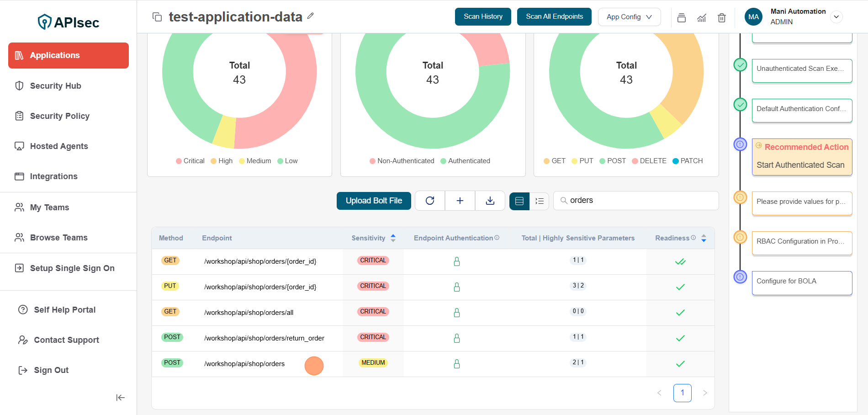This screenshot has width=868, height=415.
Task: Switch to list view layout toggle
Action: pos(540,201)
